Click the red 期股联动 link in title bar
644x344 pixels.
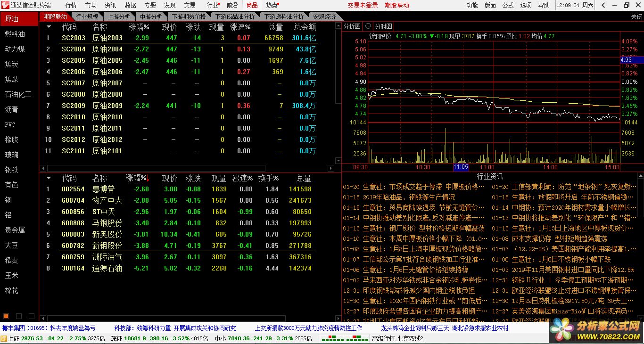(x=397, y=5)
